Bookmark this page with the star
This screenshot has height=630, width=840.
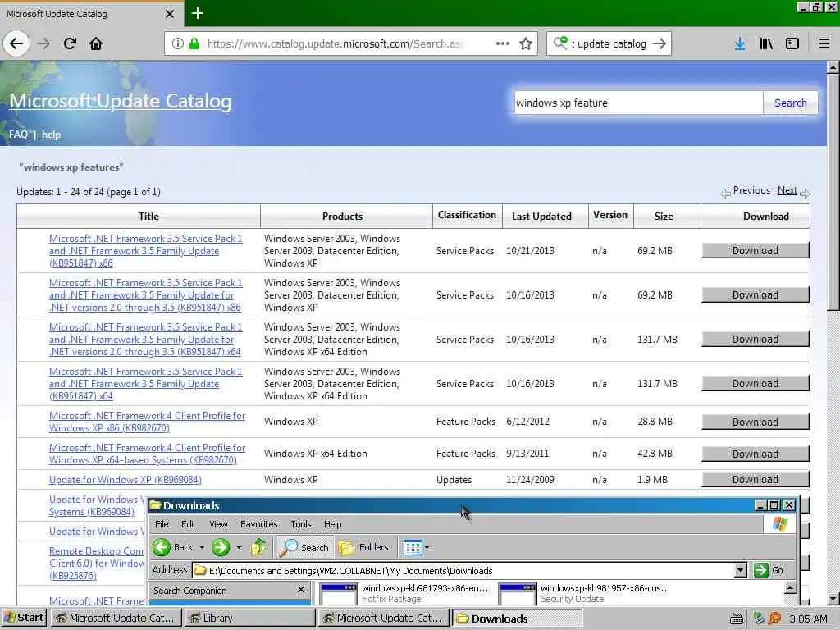click(526, 43)
